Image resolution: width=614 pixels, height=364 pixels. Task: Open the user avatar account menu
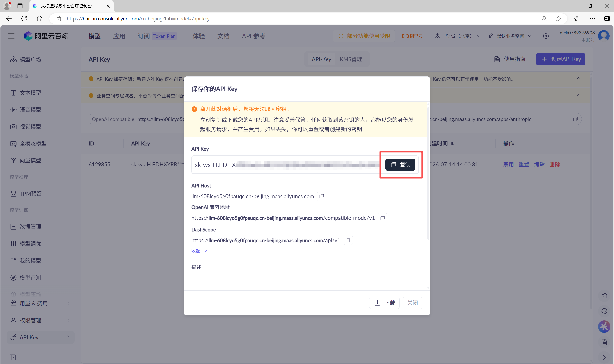click(604, 36)
